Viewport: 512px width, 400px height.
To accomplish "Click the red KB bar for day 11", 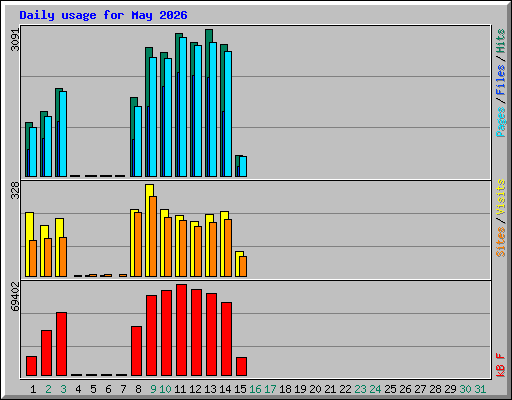I will pos(182,330).
